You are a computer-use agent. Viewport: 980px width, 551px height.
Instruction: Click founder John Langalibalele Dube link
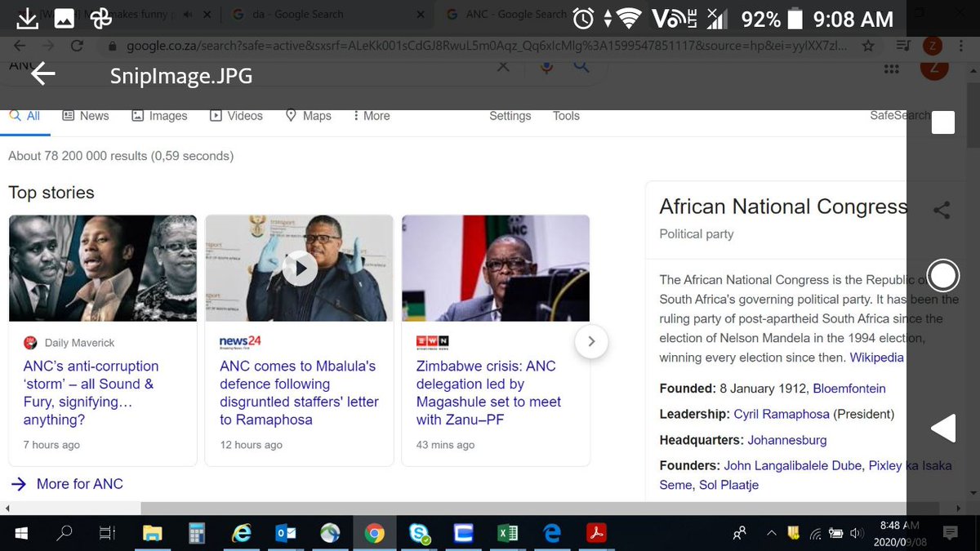[x=793, y=465]
